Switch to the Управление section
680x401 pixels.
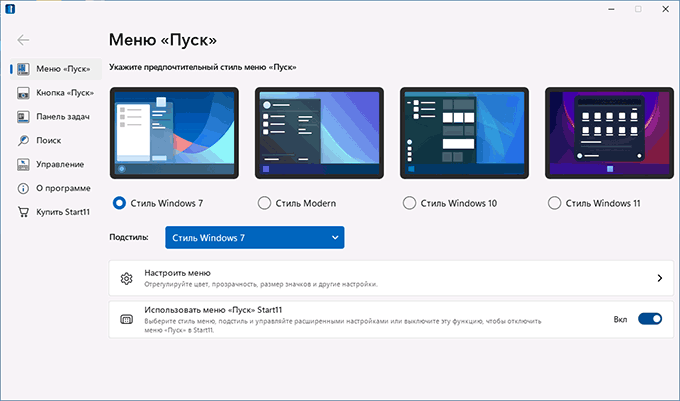point(56,164)
